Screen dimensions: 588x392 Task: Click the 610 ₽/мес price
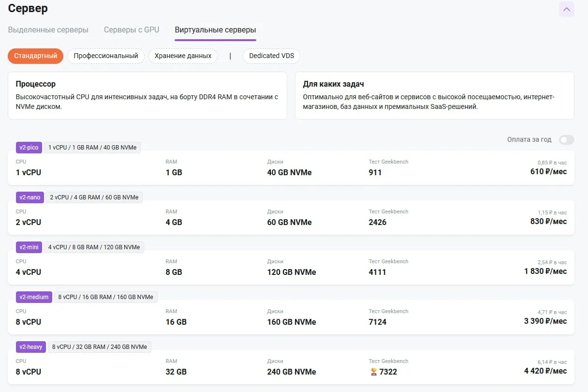548,172
